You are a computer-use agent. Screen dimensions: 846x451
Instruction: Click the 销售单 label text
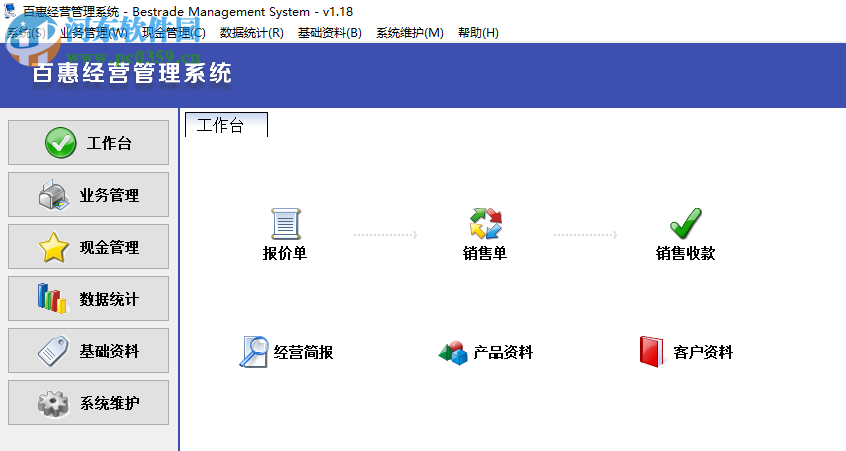[x=485, y=253]
